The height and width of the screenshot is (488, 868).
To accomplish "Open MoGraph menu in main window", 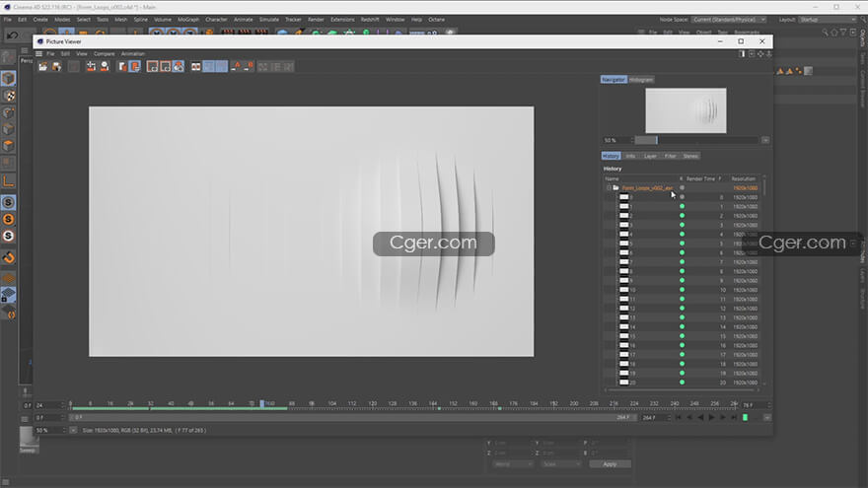I will 188,20.
